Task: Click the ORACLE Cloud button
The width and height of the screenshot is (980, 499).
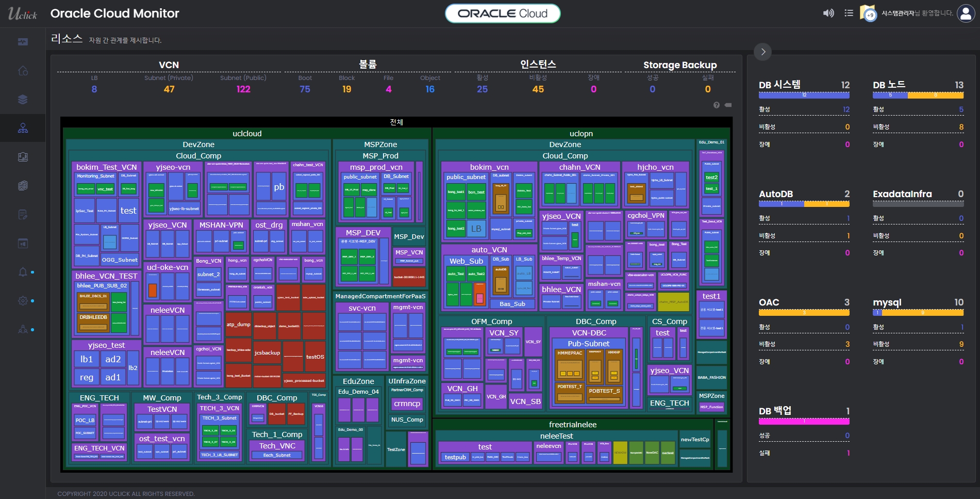Action: (502, 13)
